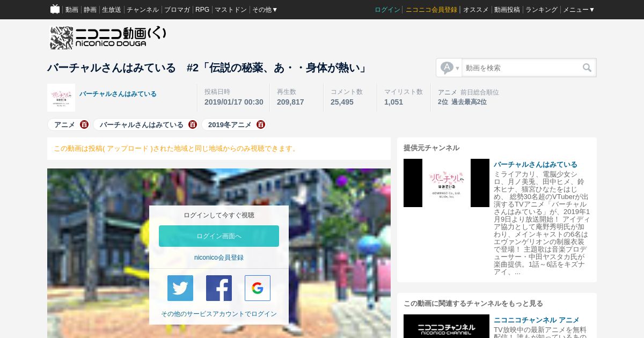Viewport: 644px width, 338px height.
Task: Open dictionary icon next to 2019冬アニメ tag
Action: click(x=261, y=124)
